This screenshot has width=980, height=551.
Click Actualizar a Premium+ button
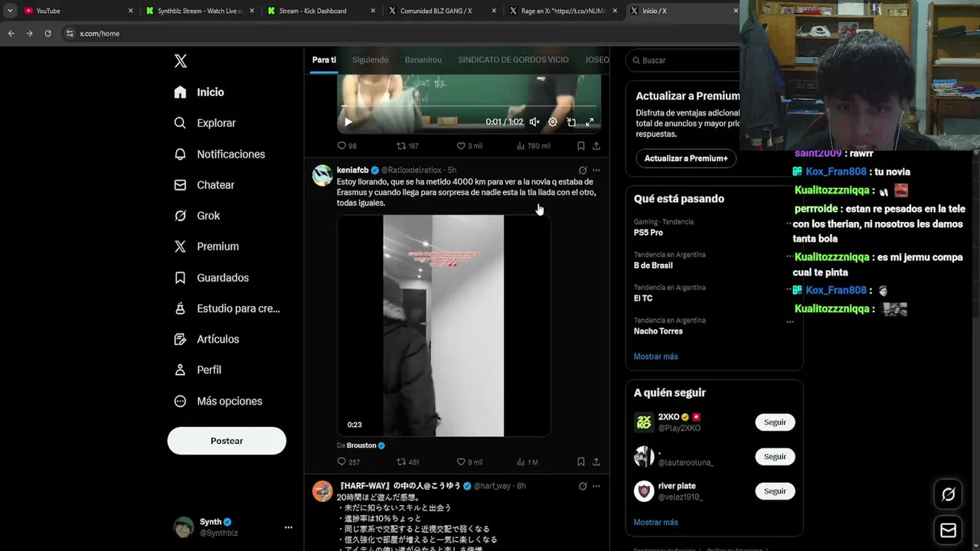[686, 158]
